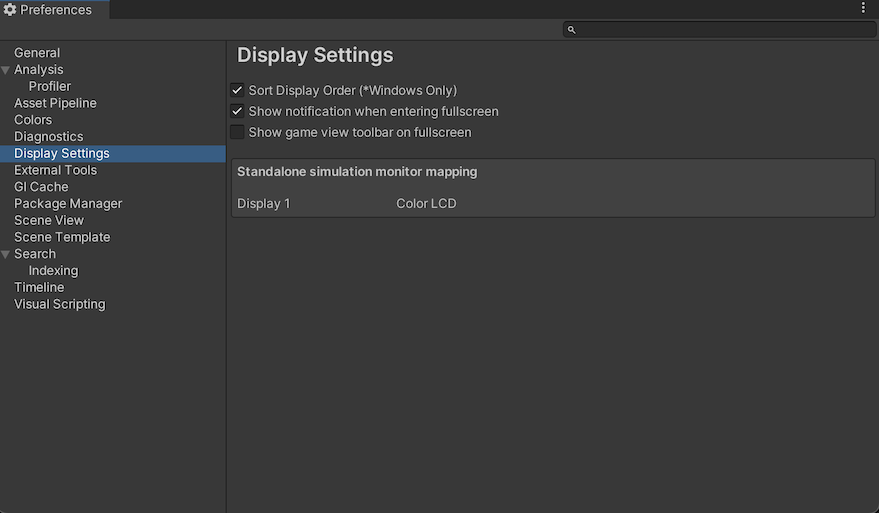
Task: Collapse the Search section arrow
Action: pos(6,254)
